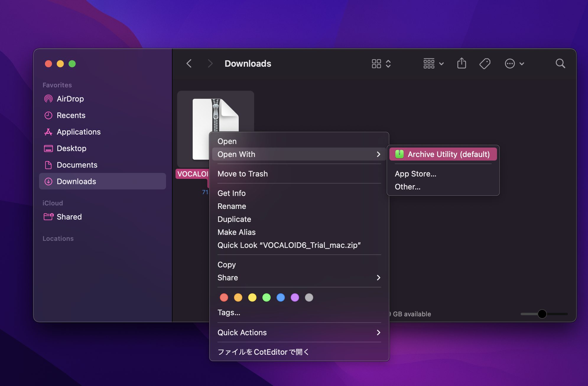Click the AirDrop sidebar icon
588x386 pixels.
point(48,99)
